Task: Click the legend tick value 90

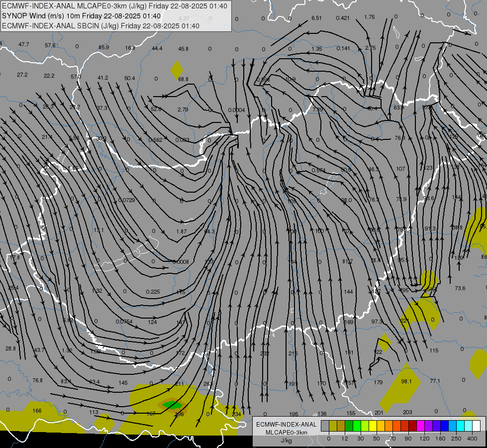Action: click(408, 439)
